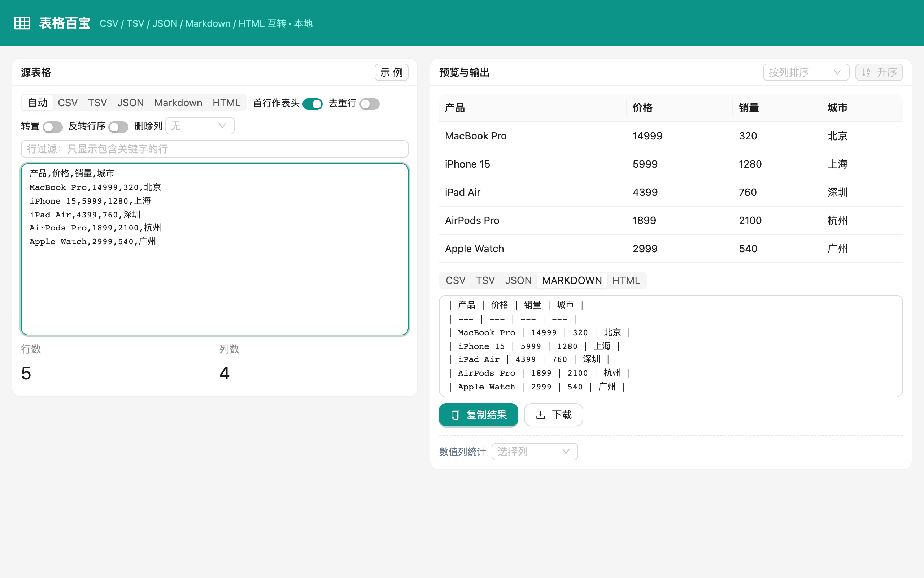
Task: Open the 按列排序 dropdown
Action: (806, 72)
